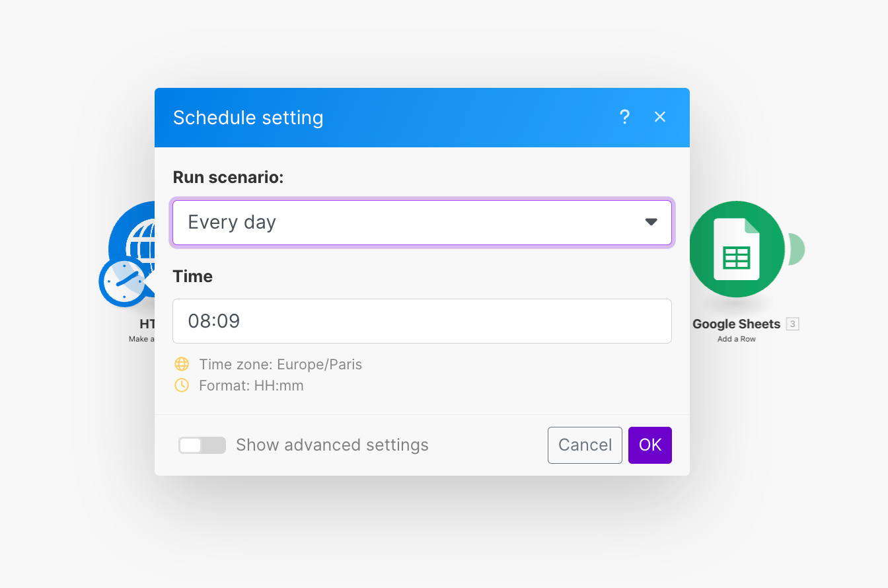Select the Google Sheets module icon
The image size is (888, 588).
736,249
